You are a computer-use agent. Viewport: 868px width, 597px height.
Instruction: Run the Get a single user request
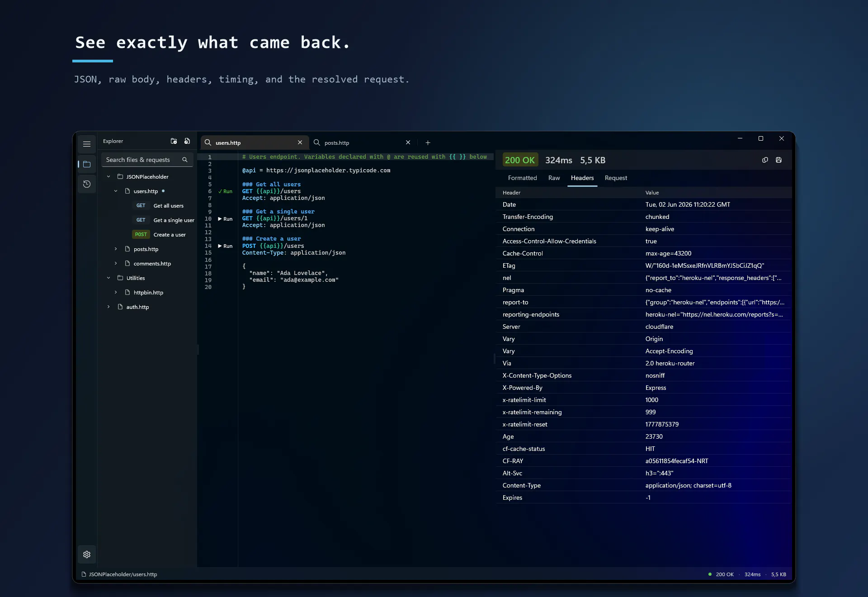click(226, 219)
